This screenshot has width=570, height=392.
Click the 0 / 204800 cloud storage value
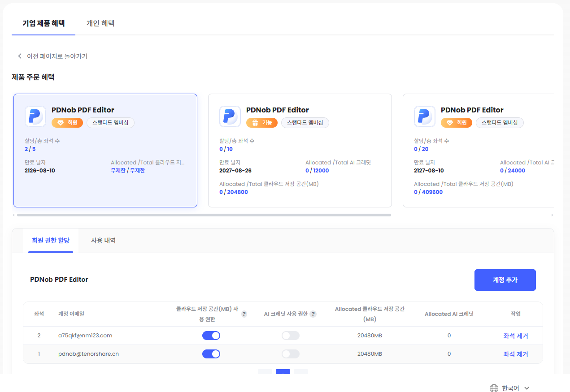coord(234,192)
